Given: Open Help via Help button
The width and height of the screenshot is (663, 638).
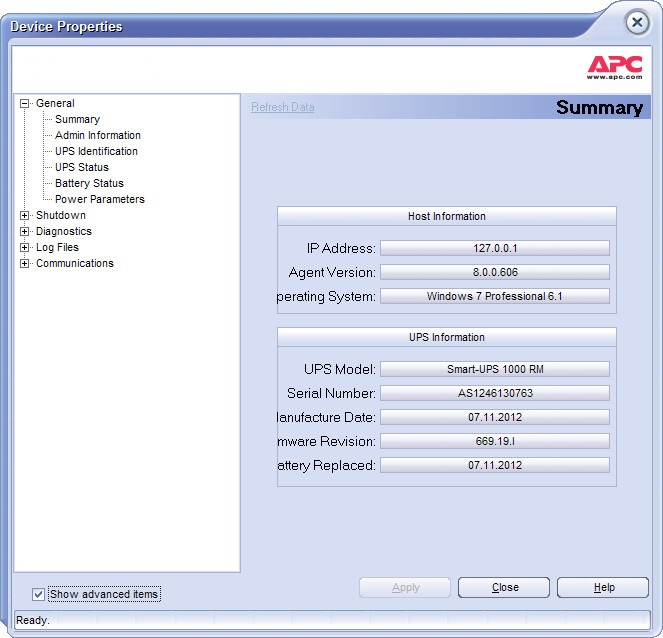Looking at the screenshot, I should point(603,588).
